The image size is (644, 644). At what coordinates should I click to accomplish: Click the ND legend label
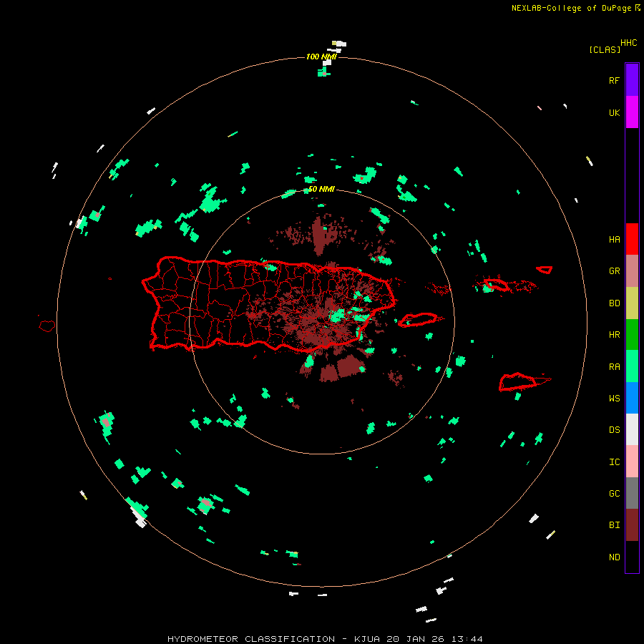pos(614,557)
